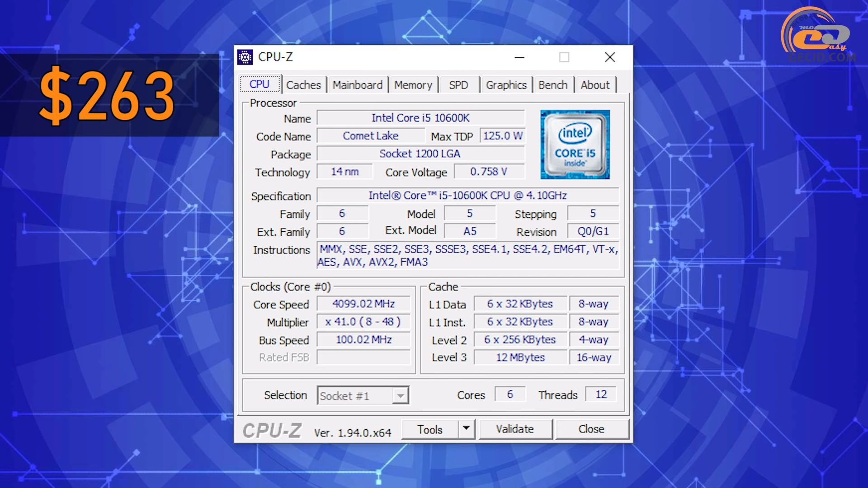
Task: Click the Bus Speed 100.02 MHz value
Action: (364, 340)
